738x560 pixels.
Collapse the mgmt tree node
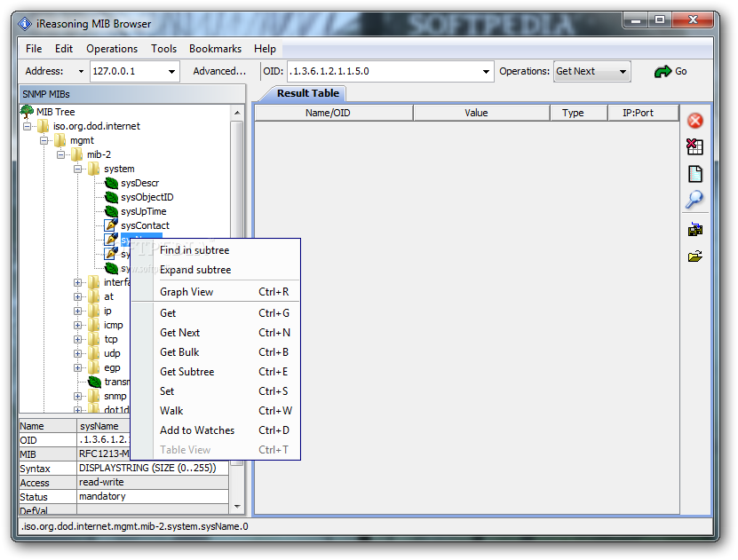click(44, 140)
